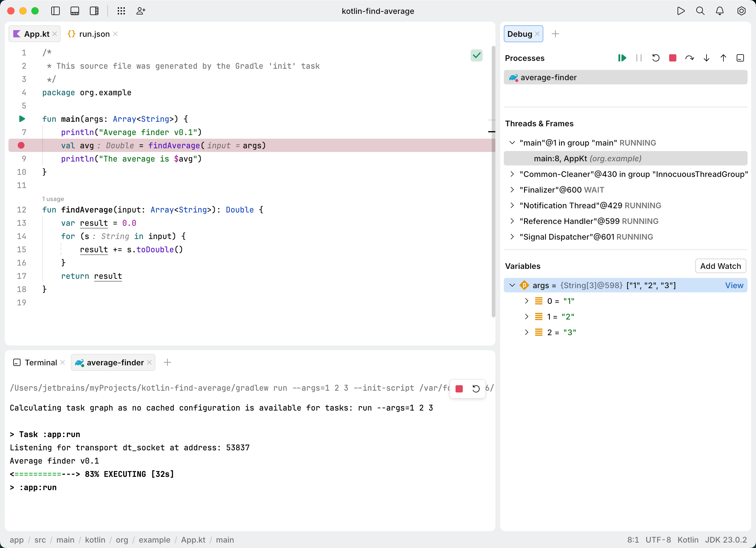
Task: Expand array element 0 in Variables
Action: click(527, 301)
